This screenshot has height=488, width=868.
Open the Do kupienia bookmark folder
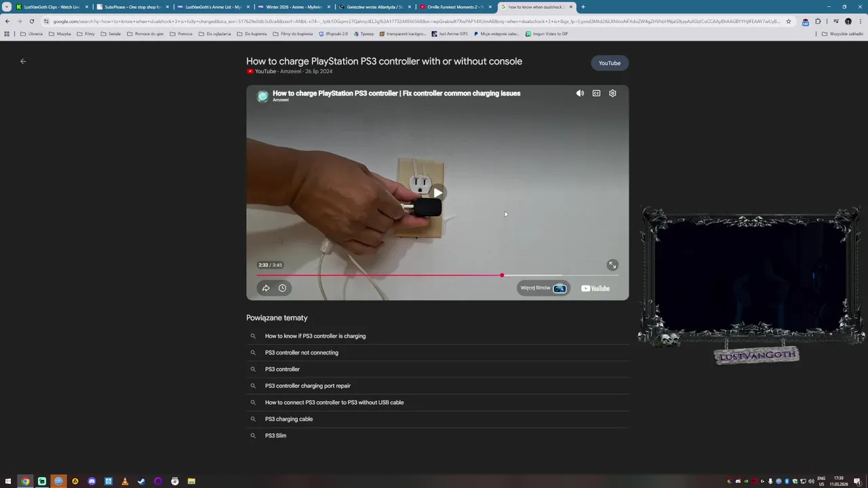(252, 34)
